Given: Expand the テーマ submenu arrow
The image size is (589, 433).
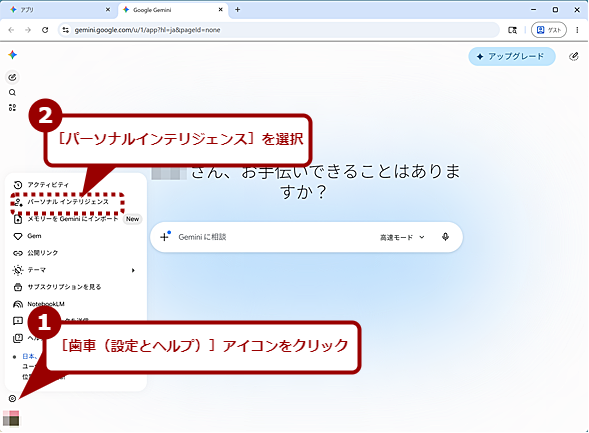Looking at the screenshot, I should (x=133, y=270).
